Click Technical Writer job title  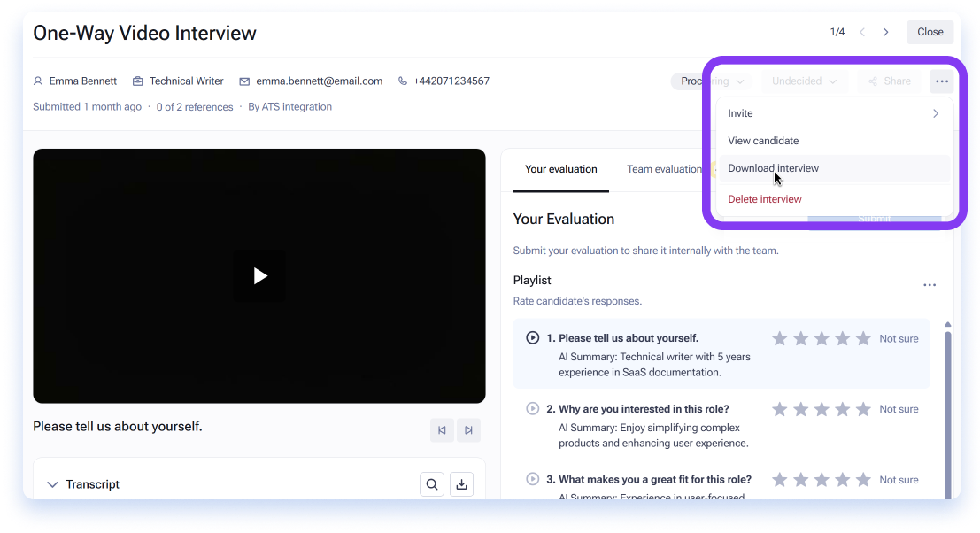(186, 81)
